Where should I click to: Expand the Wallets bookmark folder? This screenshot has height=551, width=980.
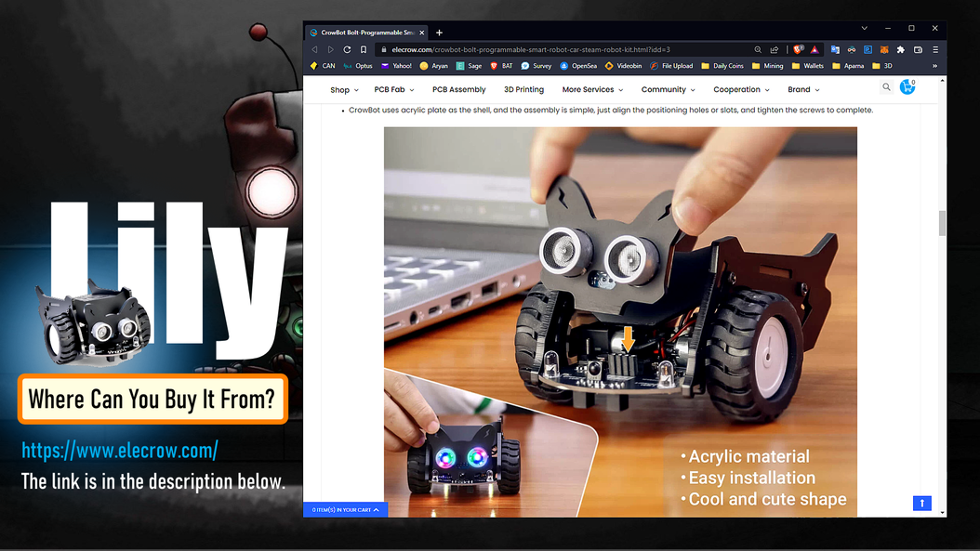coord(807,66)
